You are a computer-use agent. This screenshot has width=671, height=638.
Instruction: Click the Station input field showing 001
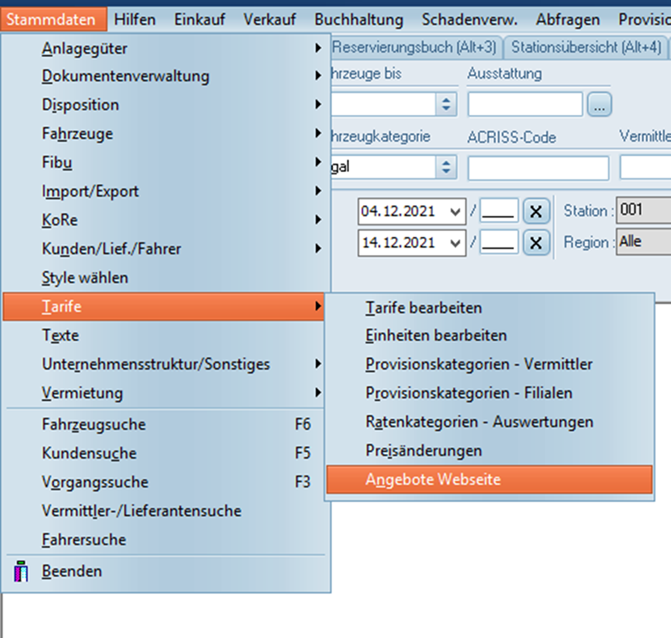[x=643, y=211]
